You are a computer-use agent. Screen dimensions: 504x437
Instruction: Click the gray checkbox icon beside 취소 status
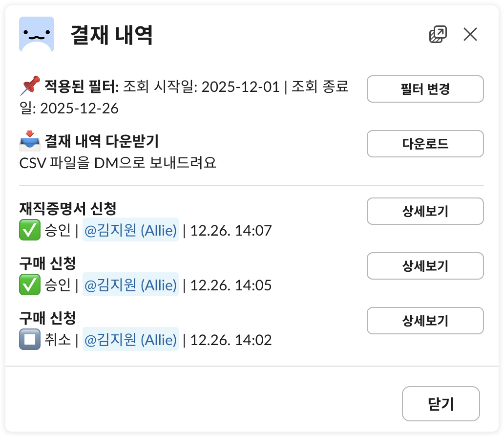(29, 339)
